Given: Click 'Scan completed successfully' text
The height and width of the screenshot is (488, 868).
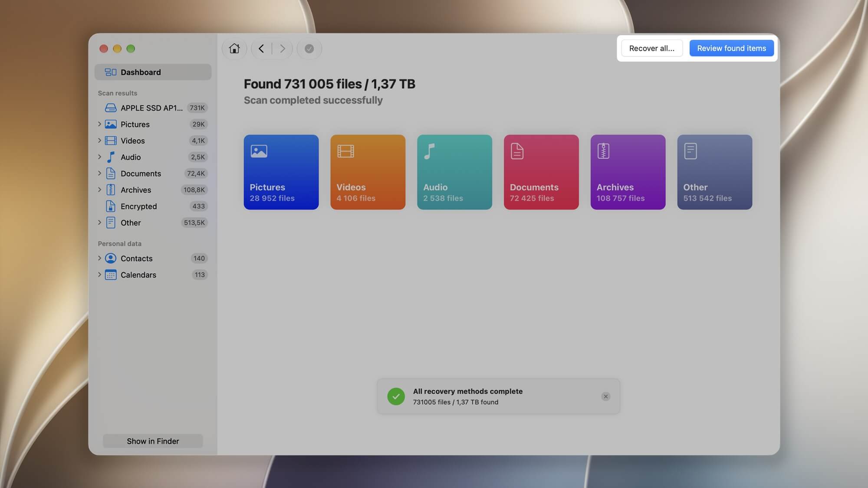Looking at the screenshot, I should click(x=313, y=100).
